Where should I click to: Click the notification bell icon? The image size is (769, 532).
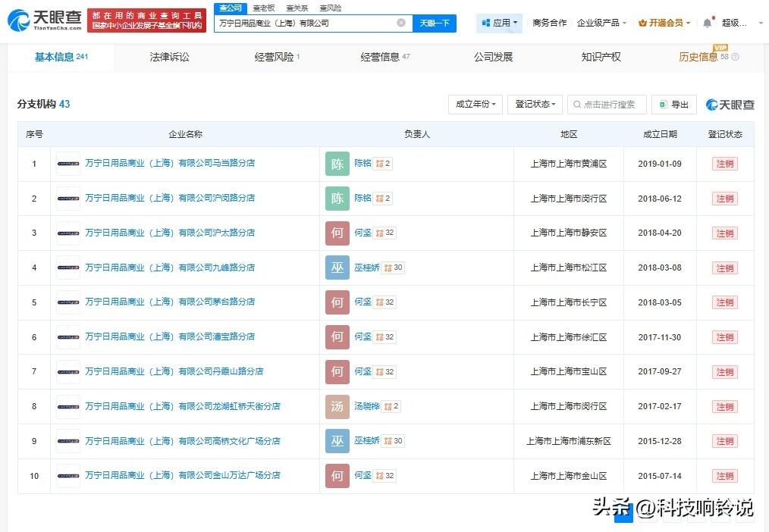707,23
